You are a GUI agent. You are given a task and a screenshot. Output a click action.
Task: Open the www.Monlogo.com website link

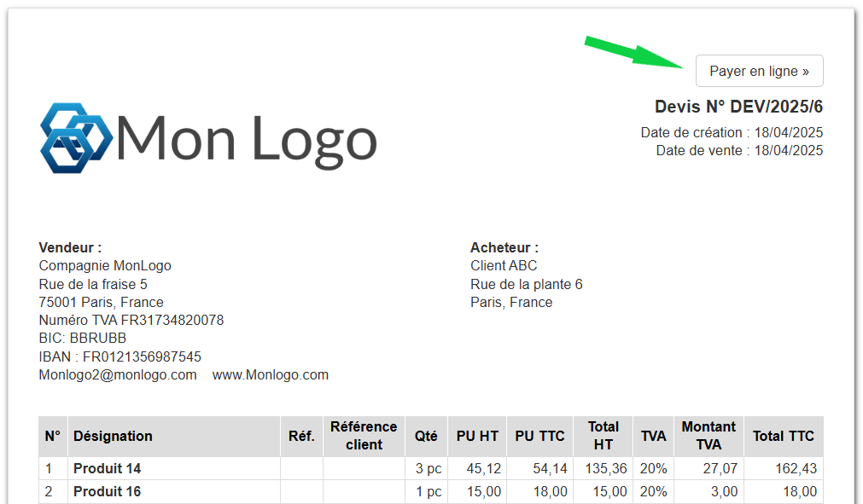[x=271, y=374]
